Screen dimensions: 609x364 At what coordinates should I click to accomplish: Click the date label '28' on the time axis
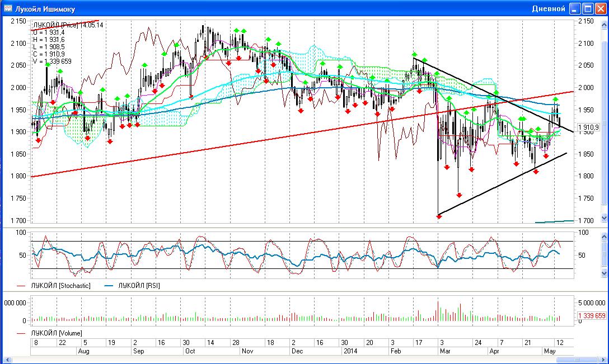pos(236,343)
